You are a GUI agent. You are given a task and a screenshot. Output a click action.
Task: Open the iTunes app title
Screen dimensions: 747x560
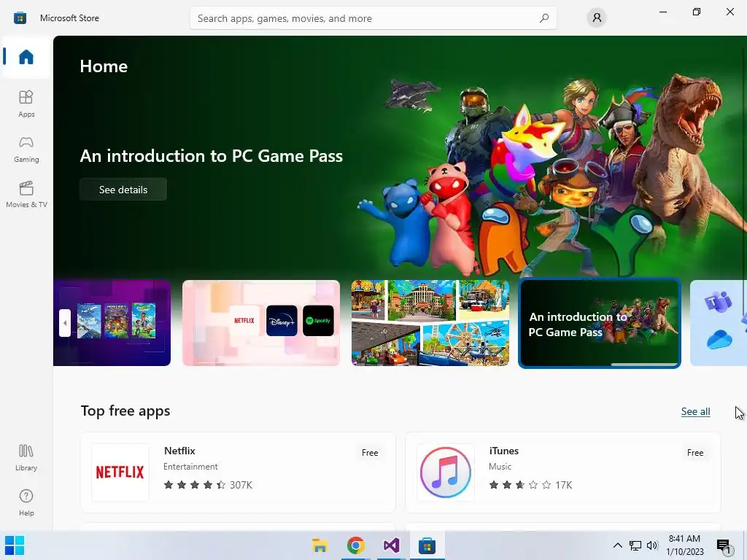click(x=503, y=451)
